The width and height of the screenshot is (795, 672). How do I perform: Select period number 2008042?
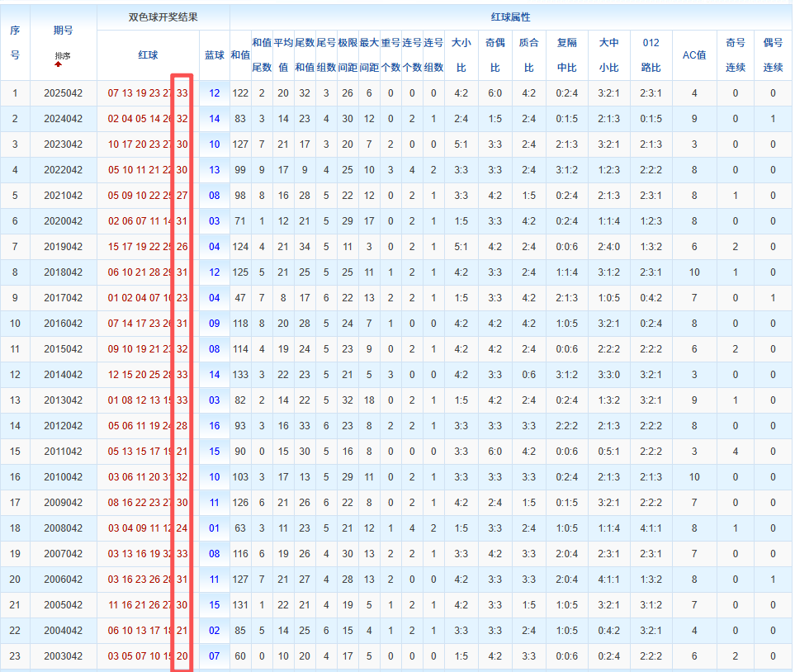pos(63,528)
